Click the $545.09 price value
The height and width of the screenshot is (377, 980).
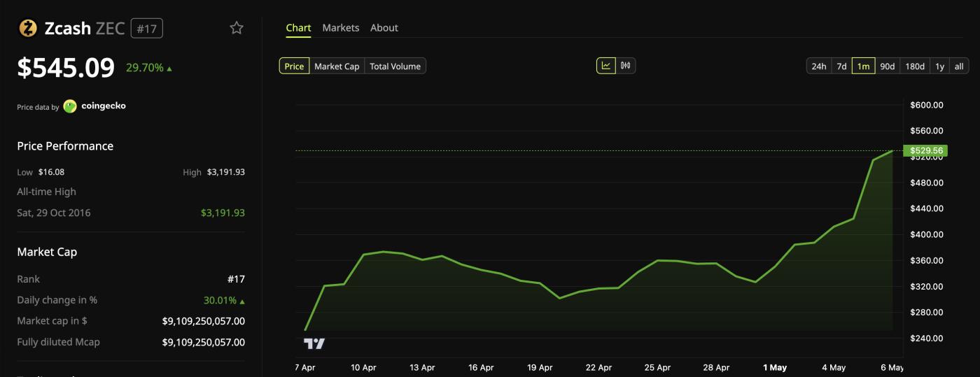pyautogui.click(x=66, y=68)
